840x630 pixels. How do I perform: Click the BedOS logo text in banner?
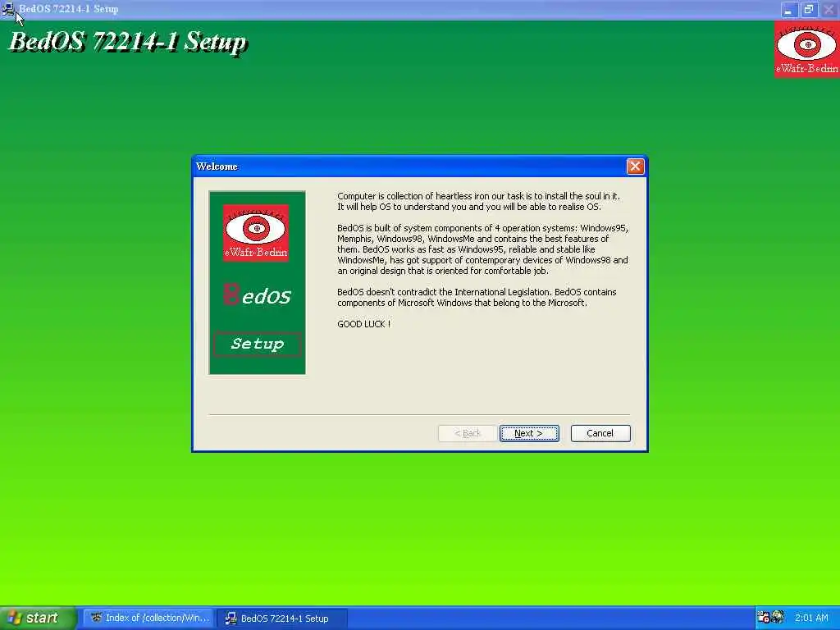pos(257,294)
